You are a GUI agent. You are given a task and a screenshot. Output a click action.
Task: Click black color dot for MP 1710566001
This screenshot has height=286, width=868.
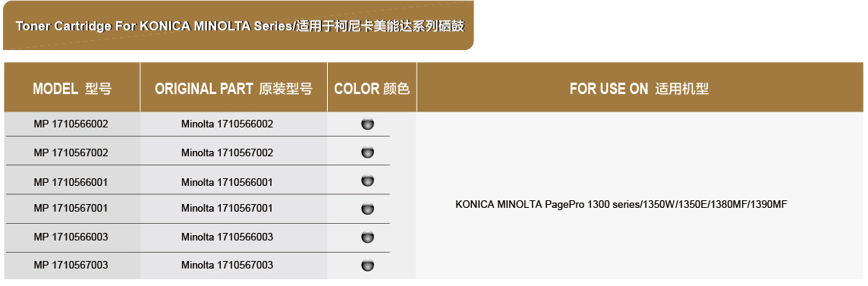[x=367, y=181]
